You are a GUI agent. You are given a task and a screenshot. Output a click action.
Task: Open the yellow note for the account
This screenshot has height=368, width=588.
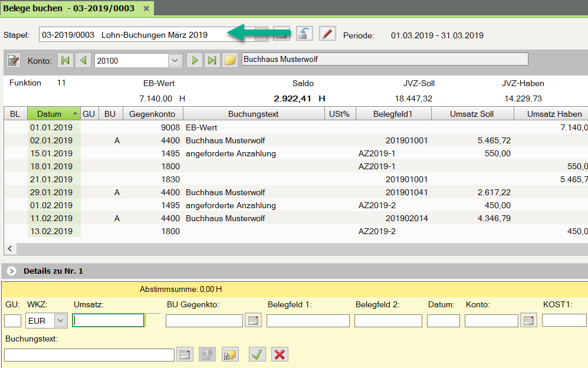tap(230, 60)
